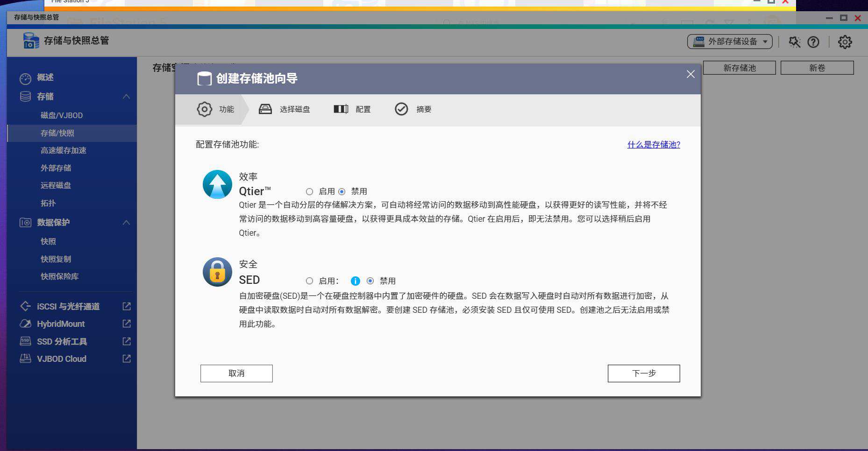This screenshot has width=868, height=451.
Task: Click the HybridMount cloud icon
Action: [25, 324]
